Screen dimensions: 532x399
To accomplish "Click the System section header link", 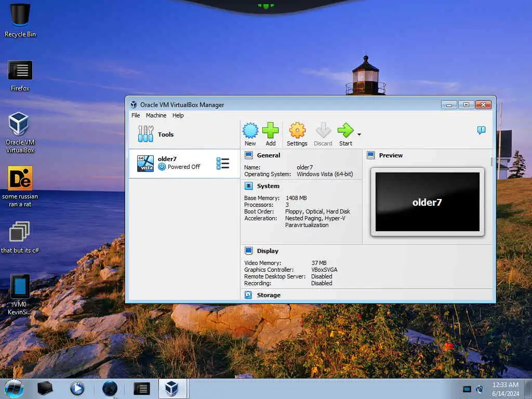I will click(268, 186).
